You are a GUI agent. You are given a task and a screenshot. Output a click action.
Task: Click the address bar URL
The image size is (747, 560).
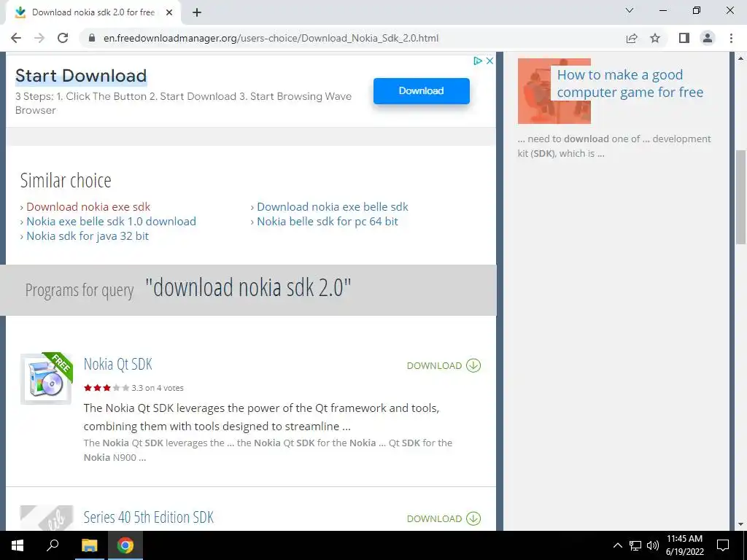[271, 38]
